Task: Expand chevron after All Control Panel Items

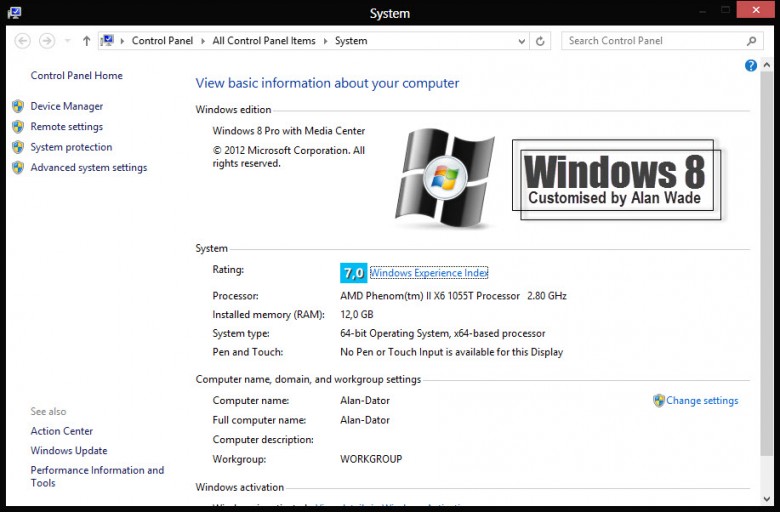Action: [x=325, y=41]
